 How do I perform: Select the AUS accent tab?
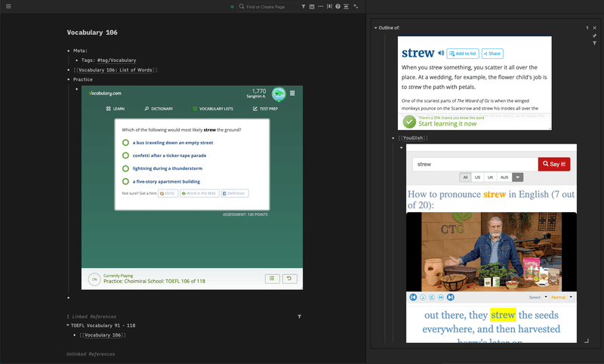504,177
